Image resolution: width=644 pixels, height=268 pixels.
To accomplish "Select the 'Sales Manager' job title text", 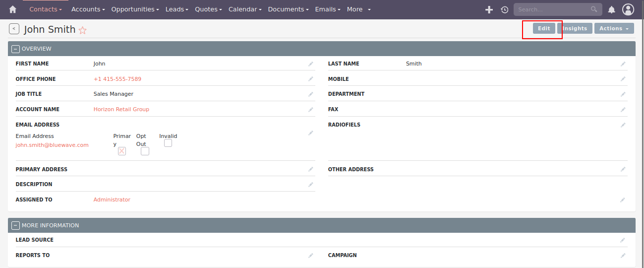I will [114, 94].
